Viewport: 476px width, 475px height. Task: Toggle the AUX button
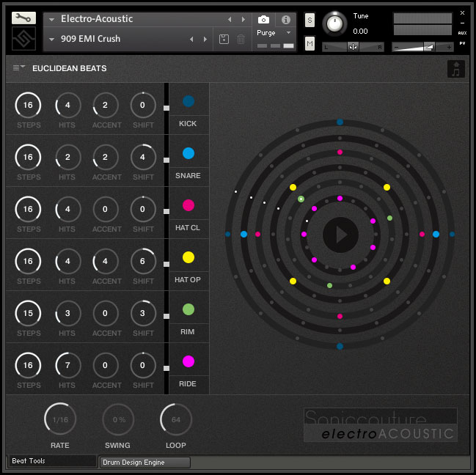tap(462, 33)
